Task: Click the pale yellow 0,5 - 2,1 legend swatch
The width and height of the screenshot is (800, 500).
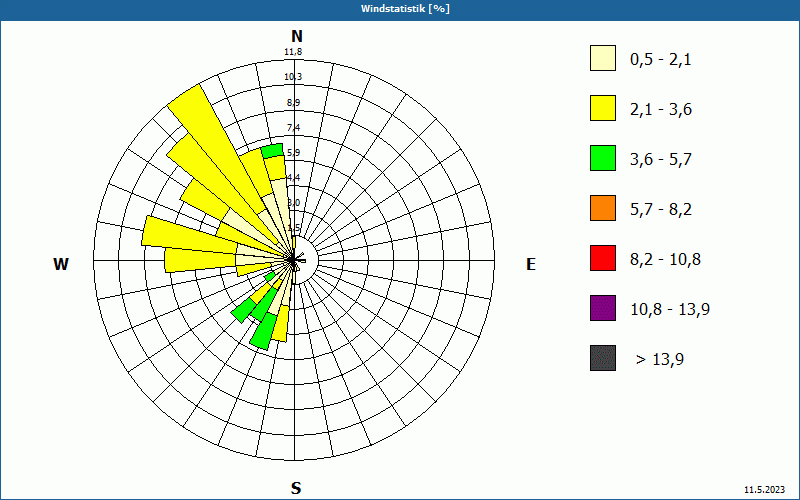Action: tap(603, 58)
